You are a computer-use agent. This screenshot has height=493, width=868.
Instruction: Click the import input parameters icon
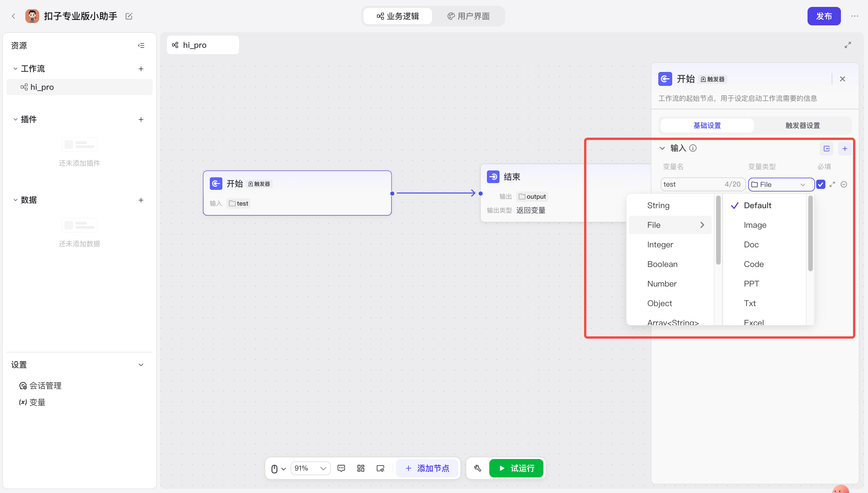point(827,148)
